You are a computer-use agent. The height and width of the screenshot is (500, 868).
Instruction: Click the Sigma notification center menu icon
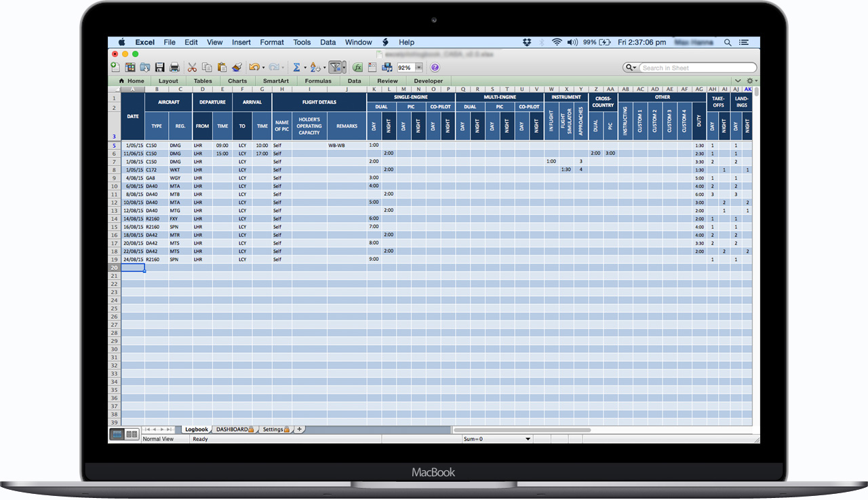pyautogui.click(x=745, y=42)
